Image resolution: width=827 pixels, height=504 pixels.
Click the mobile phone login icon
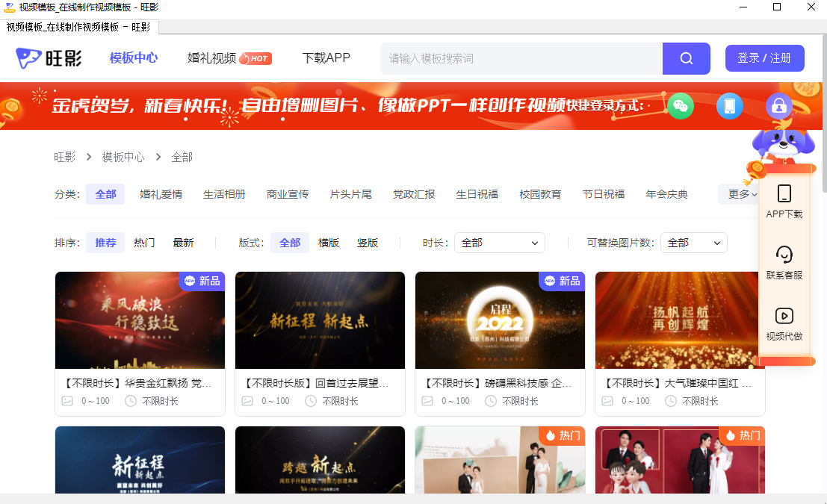(x=729, y=106)
